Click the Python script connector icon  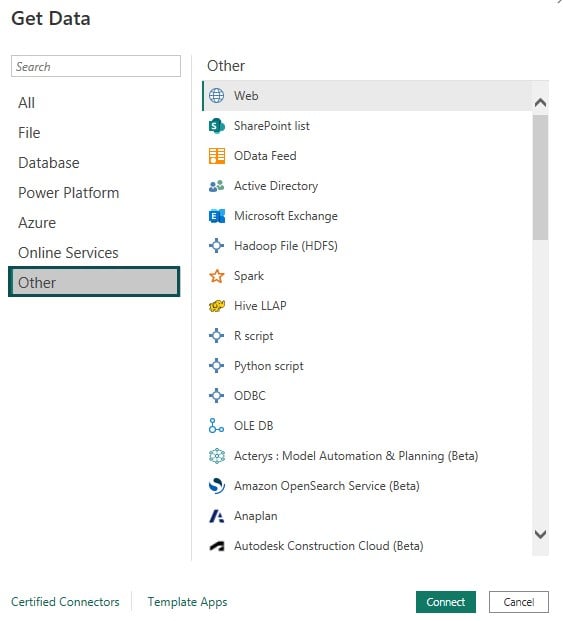(x=216, y=366)
